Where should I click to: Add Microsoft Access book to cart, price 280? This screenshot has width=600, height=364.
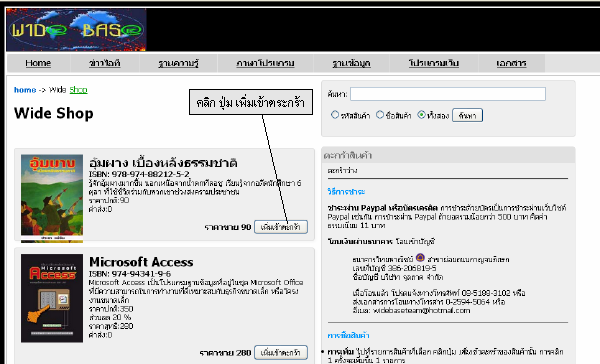281,353
